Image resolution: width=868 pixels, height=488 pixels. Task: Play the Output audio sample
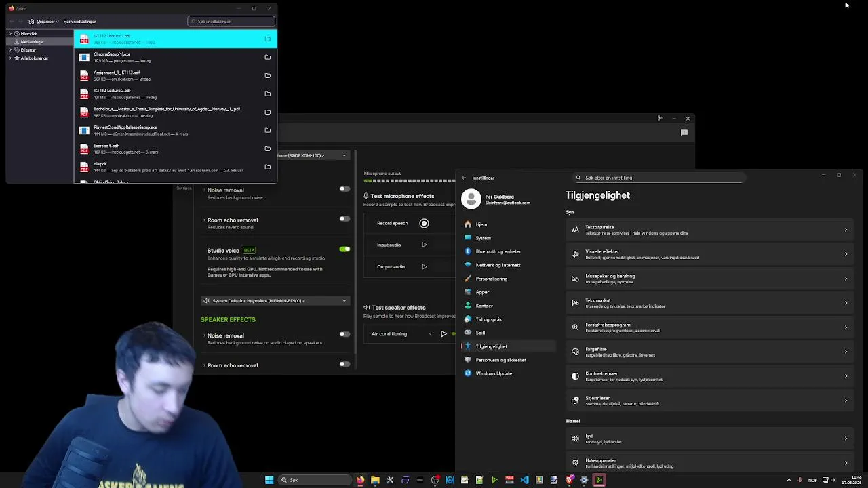tap(424, 266)
